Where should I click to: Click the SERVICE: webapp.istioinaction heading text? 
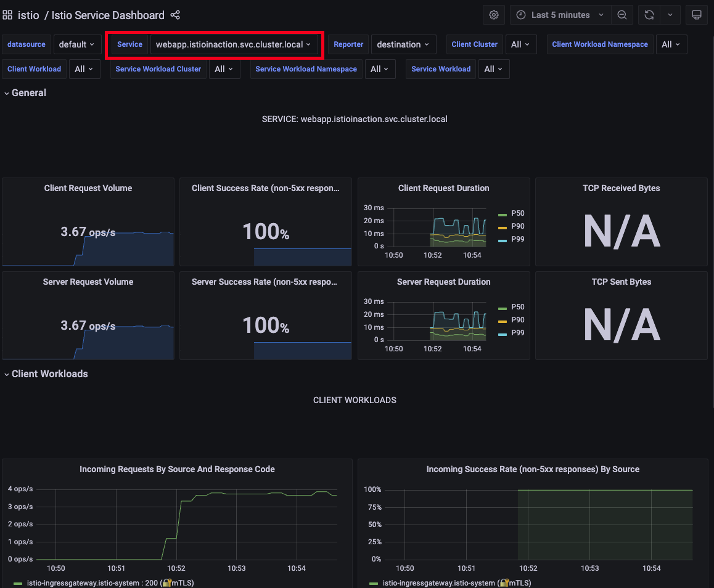coord(355,119)
